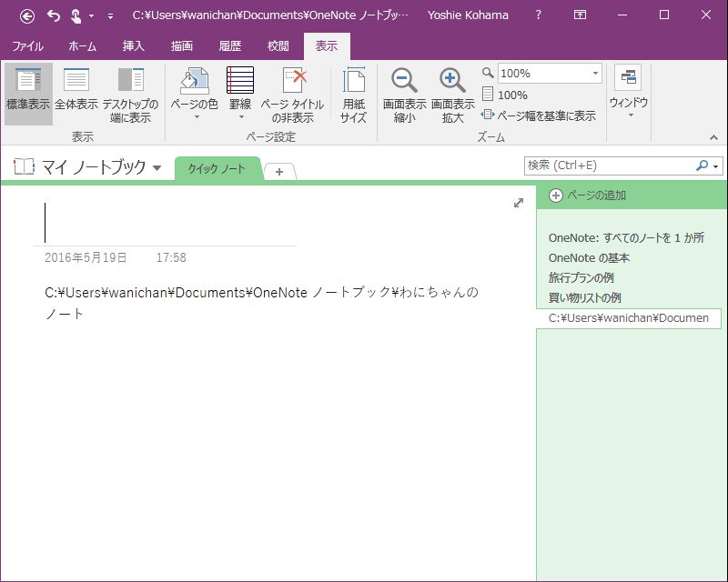Click 画面表示縮小 zoom out icon
The height and width of the screenshot is (582, 728).
point(404,80)
